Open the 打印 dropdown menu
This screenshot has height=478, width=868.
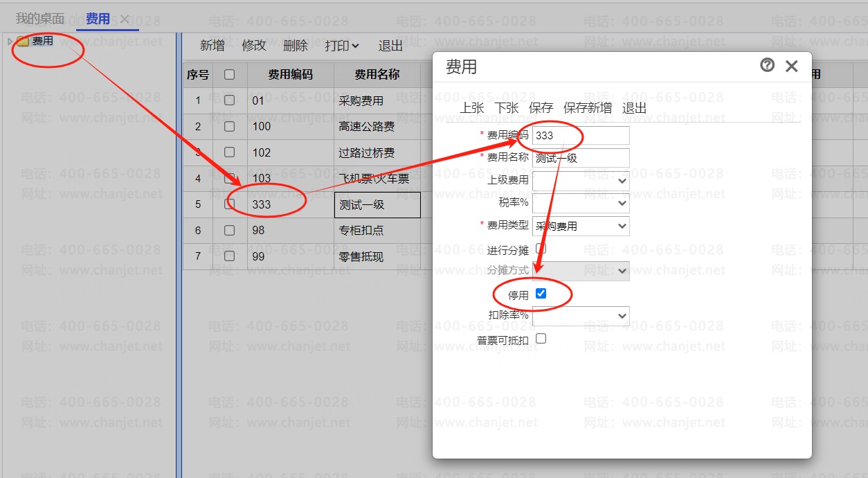click(x=342, y=46)
